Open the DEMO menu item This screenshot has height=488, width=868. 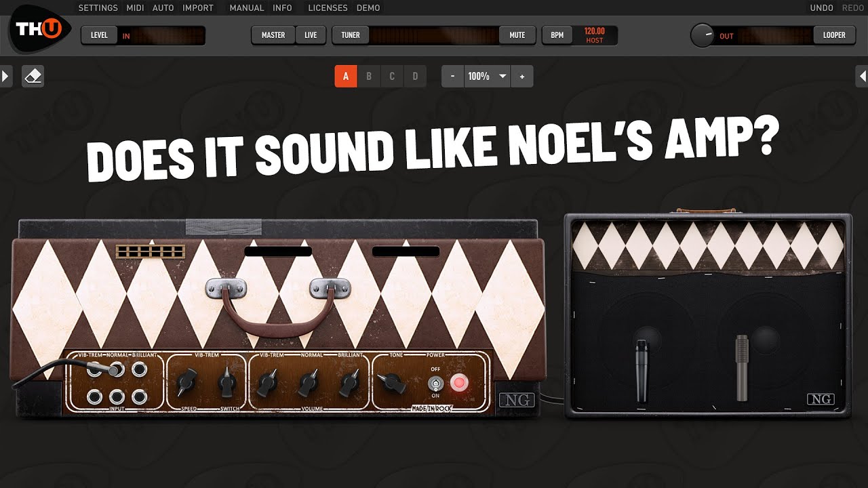pos(368,8)
